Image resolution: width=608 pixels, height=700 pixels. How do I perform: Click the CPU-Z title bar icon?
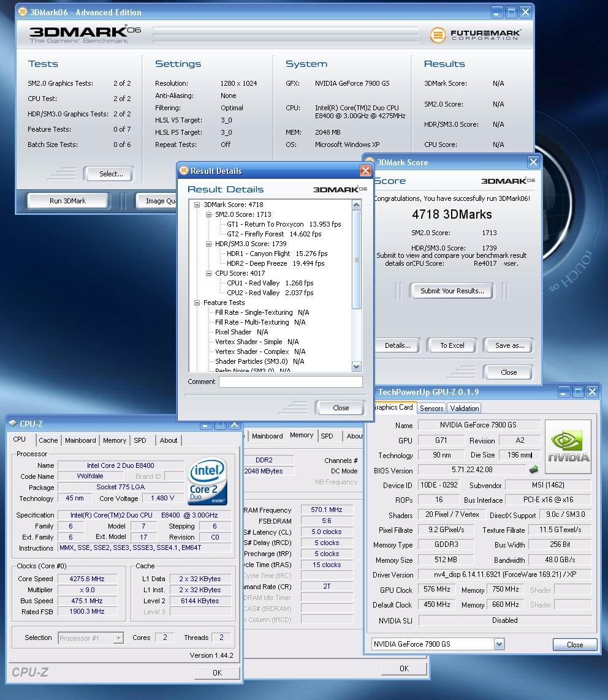click(x=13, y=423)
